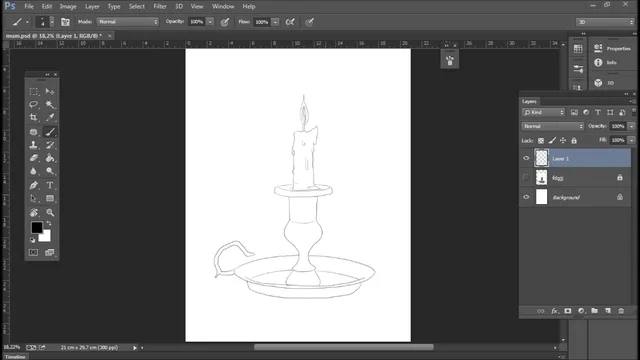
Task: Reset default foreground and background colors
Action: (x=32, y=240)
